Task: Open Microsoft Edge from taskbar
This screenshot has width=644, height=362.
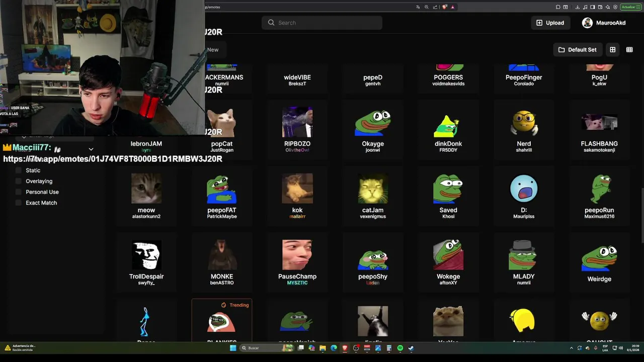Action: 334,348
